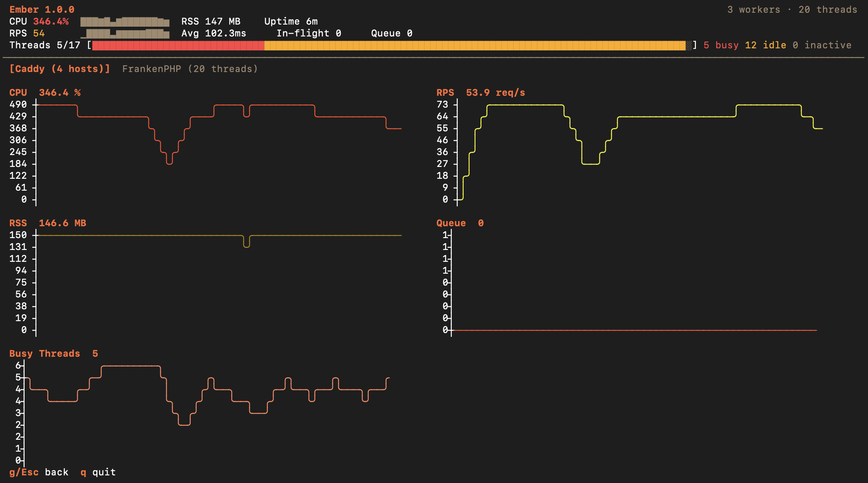Click the Queue 0 chart title
868x483 pixels.
(x=460, y=223)
